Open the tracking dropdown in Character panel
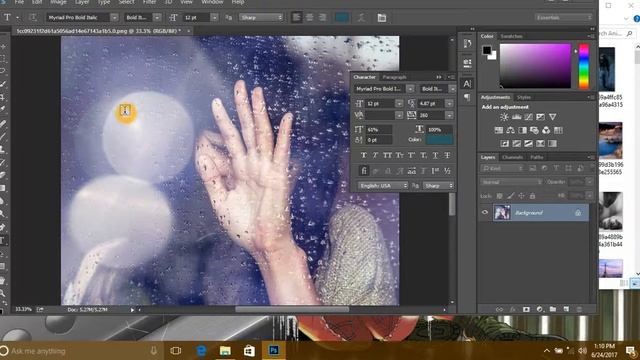The width and height of the screenshot is (640, 360). click(x=449, y=116)
